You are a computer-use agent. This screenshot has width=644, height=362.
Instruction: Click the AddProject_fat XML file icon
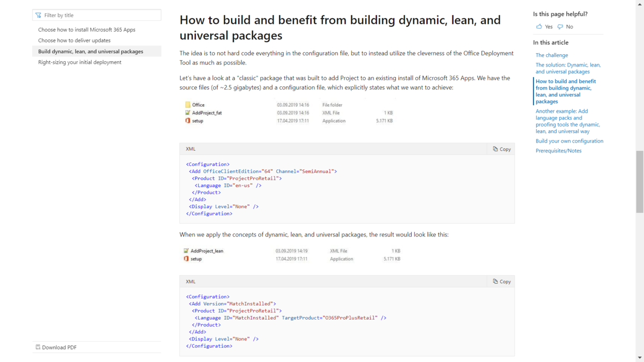[188, 113]
